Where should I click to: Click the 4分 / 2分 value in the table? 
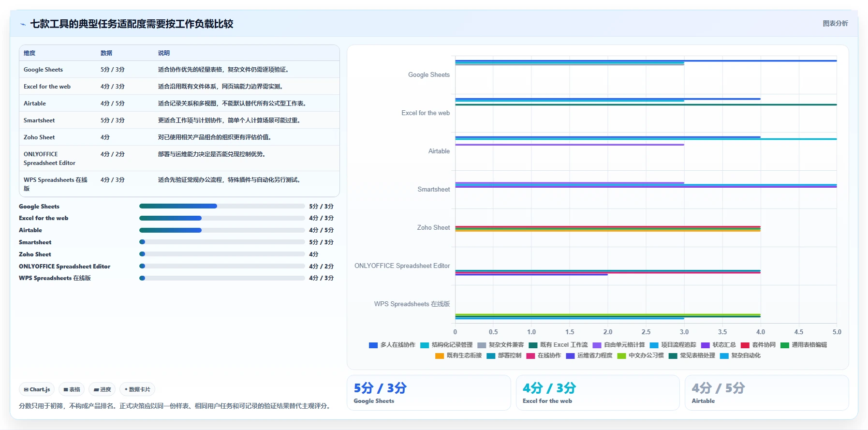click(x=113, y=154)
